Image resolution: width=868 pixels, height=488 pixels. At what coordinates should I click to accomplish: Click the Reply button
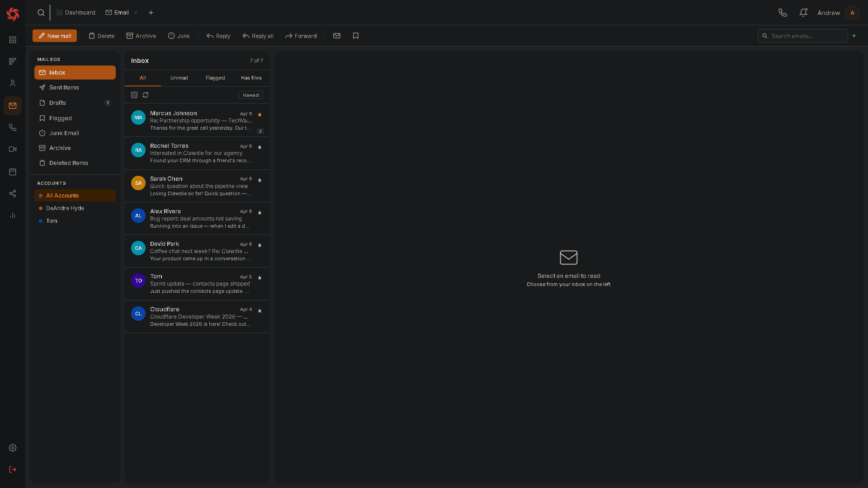pyautogui.click(x=218, y=36)
